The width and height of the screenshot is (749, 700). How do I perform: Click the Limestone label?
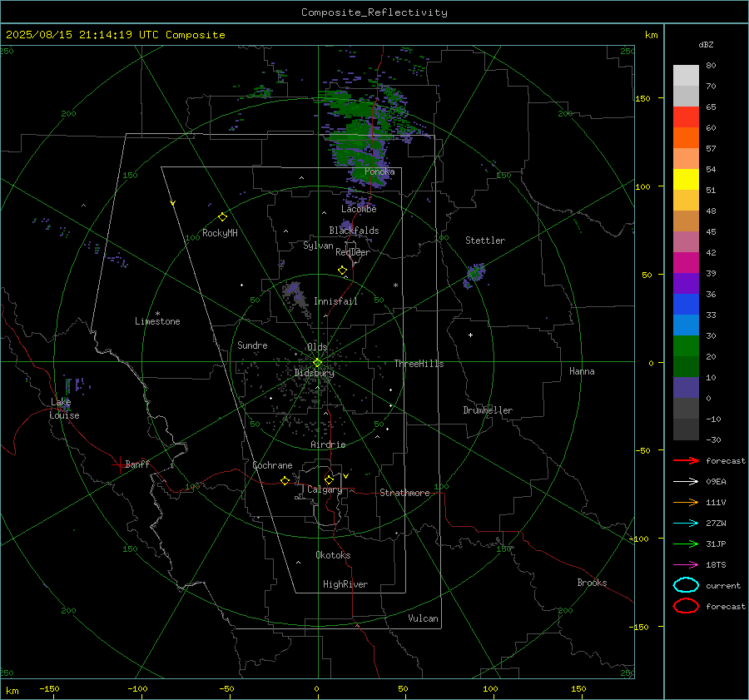(157, 321)
